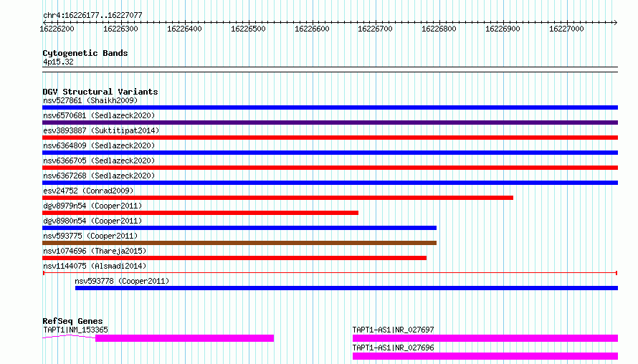Click the thin nsv1144075 (Alsmadi2014) line feature
This screenshot has height=364, width=638.
tap(330, 273)
